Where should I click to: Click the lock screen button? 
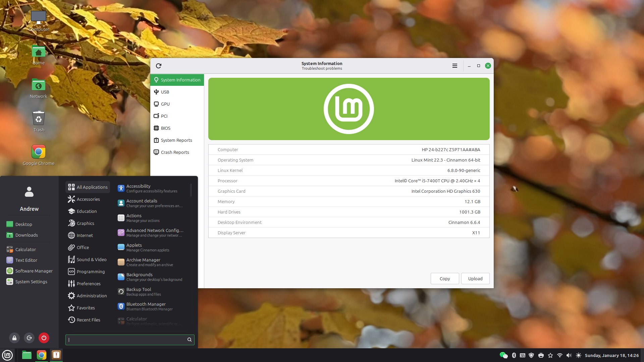click(14, 338)
